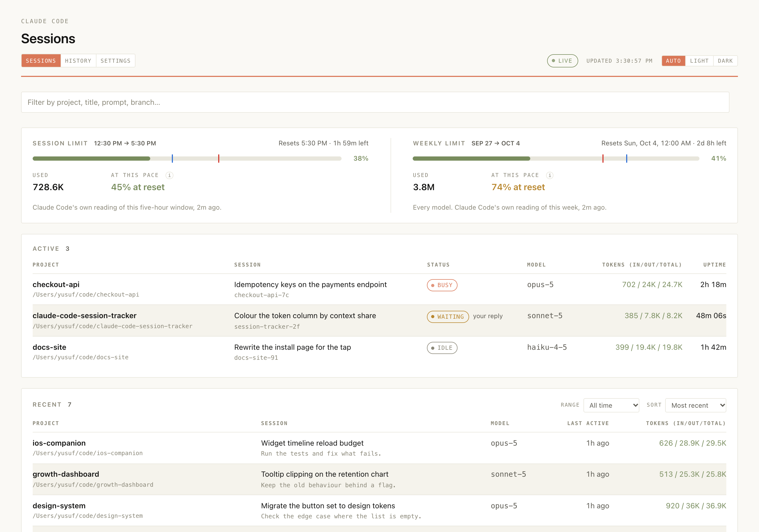Click 'Widget timeline reload budget' session
The width and height of the screenshot is (759, 532).
coord(312,443)
